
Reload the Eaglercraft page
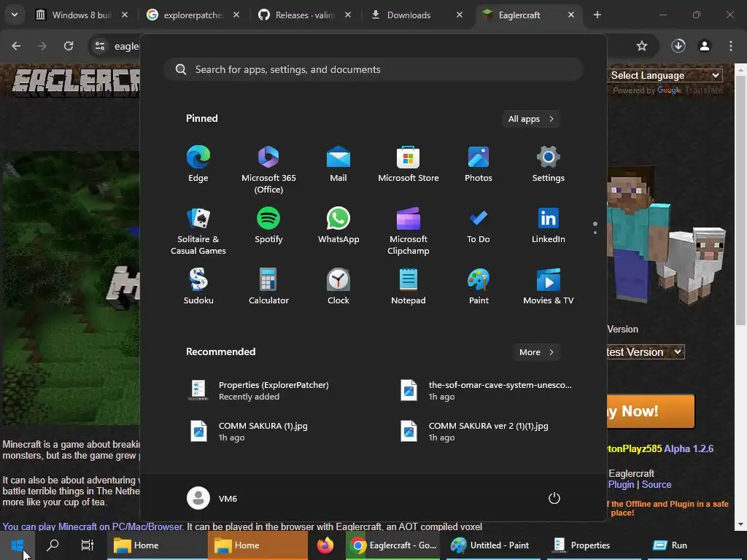pos(69,46)
